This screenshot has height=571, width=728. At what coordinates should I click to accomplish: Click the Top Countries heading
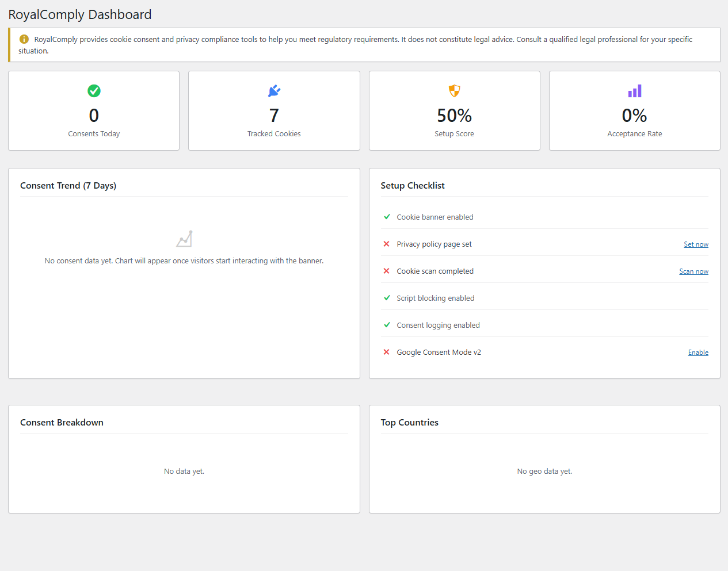pyautogui.click(x=410, y=423)
